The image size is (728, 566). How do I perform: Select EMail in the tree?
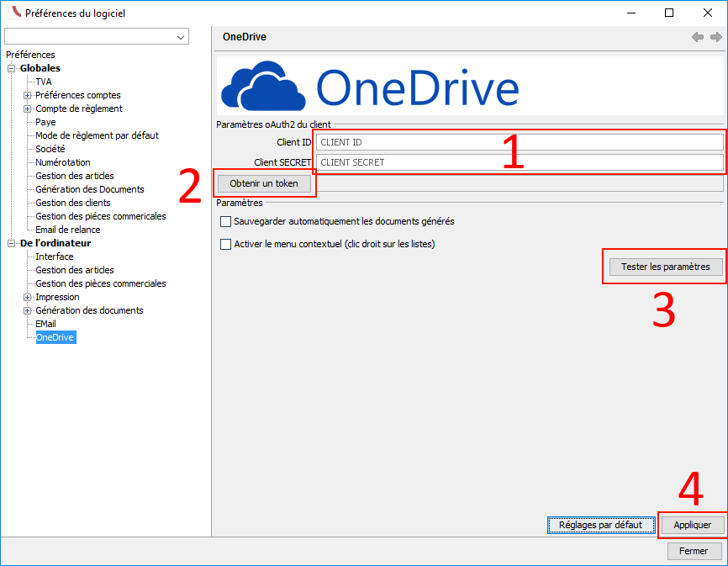click(x=45, y=324)
